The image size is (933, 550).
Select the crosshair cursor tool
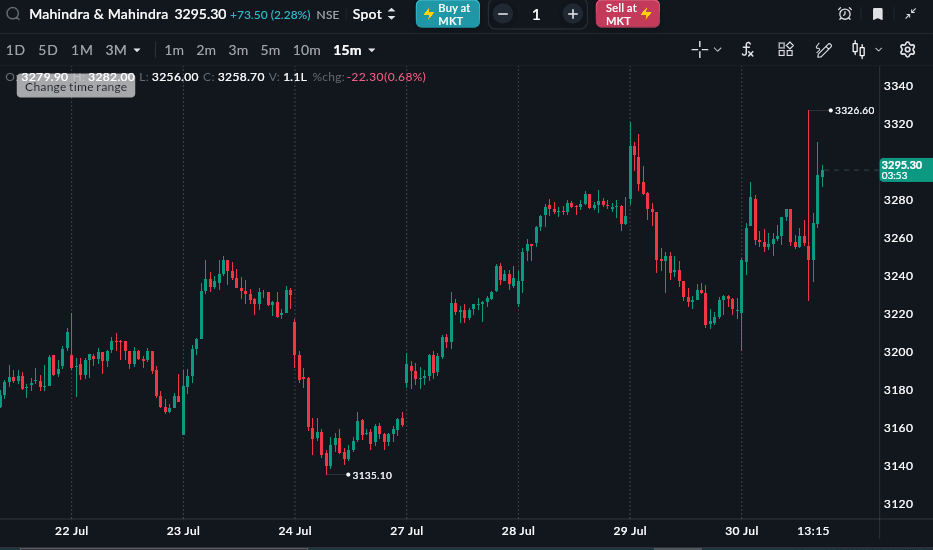click(x=700, y=50)
